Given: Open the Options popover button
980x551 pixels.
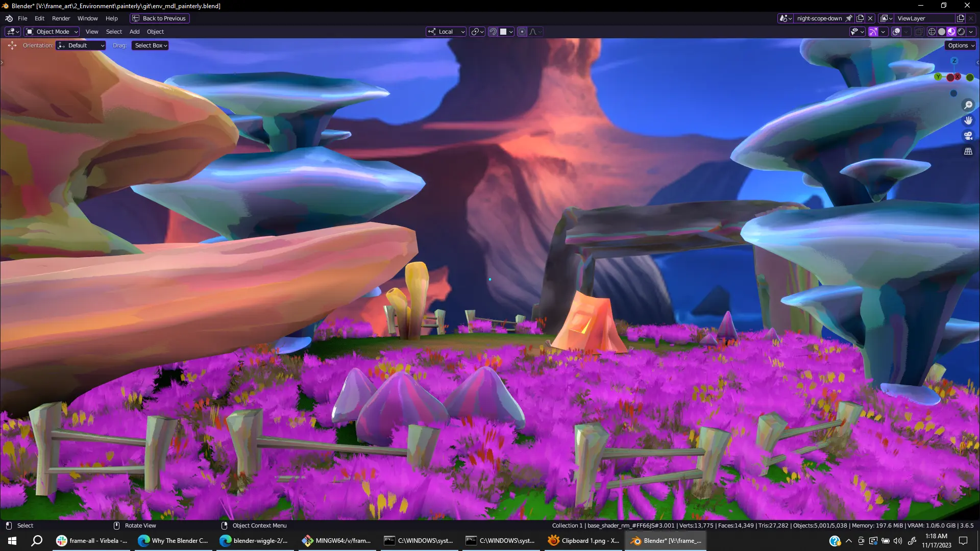Looking at the screenshot, I should (x=961, y=45).
